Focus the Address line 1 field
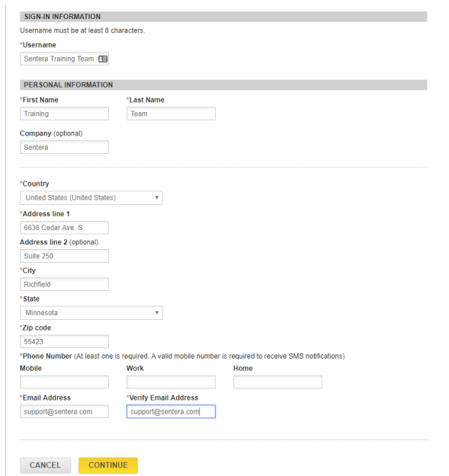449x476 pixels. 64,228
